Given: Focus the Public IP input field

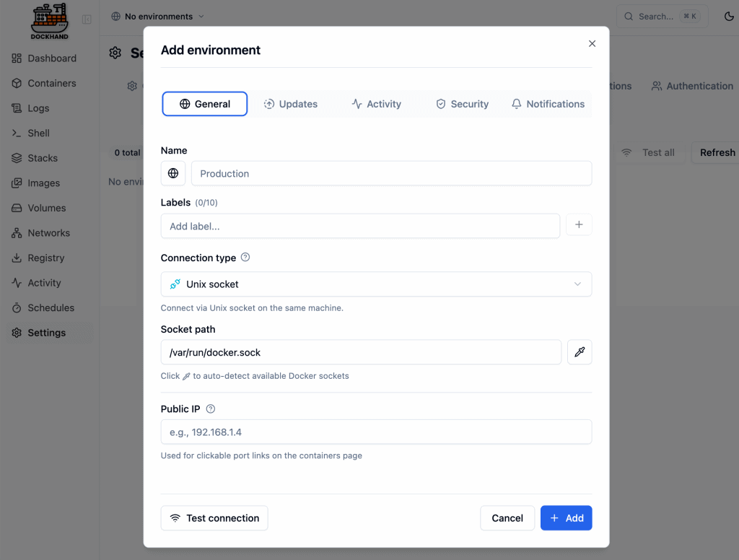Looking at the screenshot, I should 376,432.
